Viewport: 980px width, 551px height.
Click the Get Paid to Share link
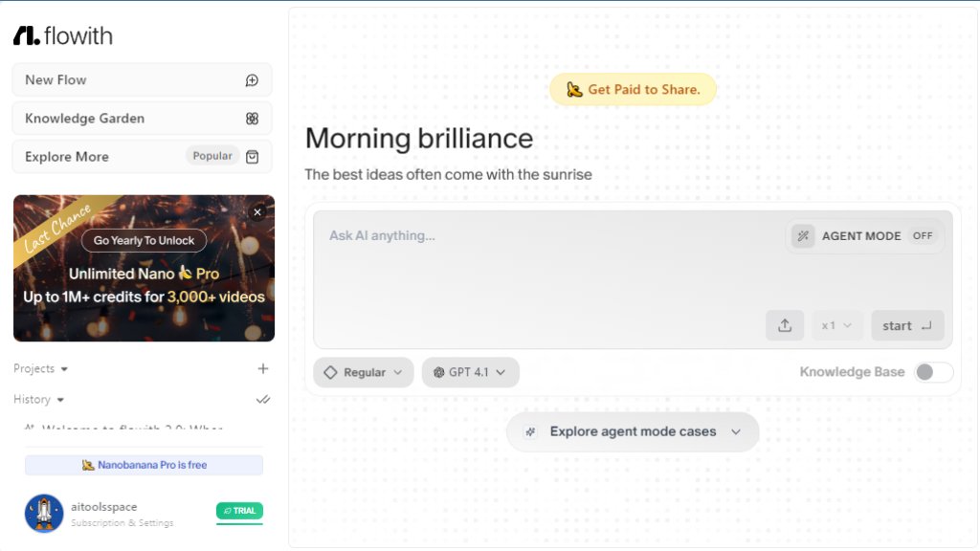point(633,89)
